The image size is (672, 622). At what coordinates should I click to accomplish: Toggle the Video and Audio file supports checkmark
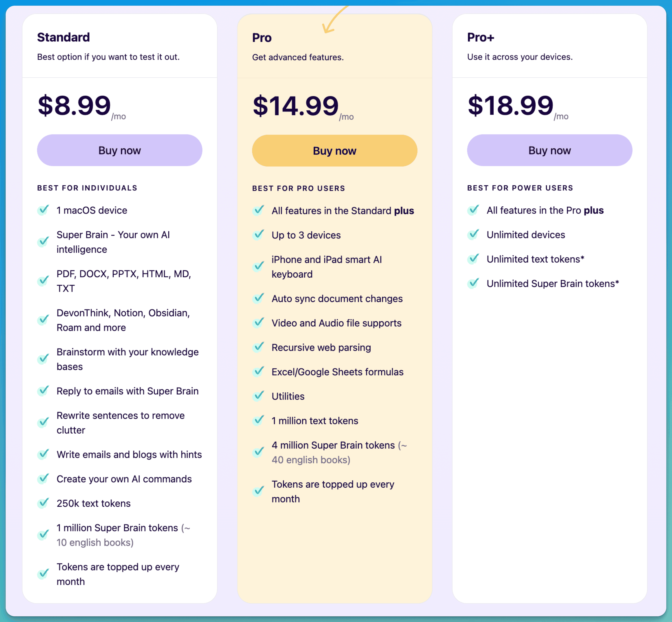click(x=258, y=323)
